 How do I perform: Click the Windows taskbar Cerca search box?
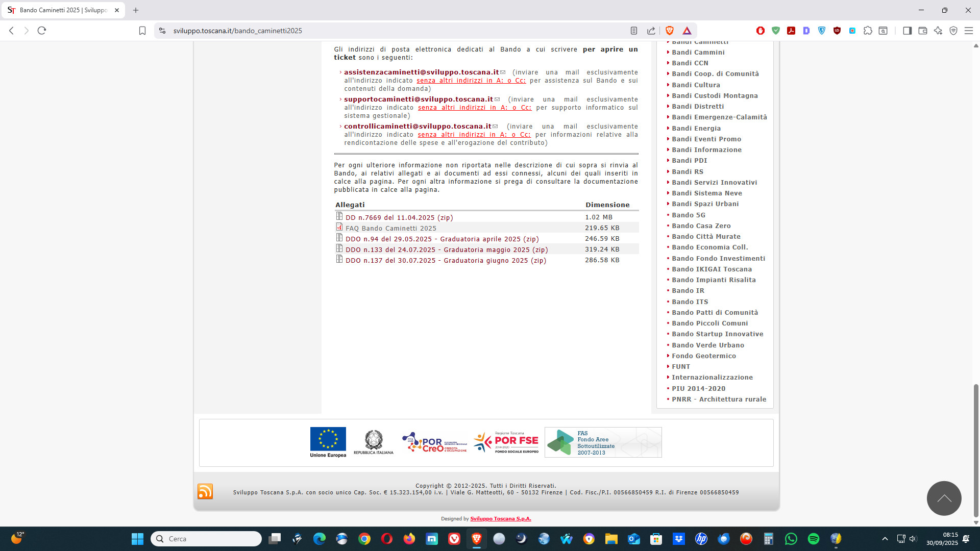click(206, 539)
